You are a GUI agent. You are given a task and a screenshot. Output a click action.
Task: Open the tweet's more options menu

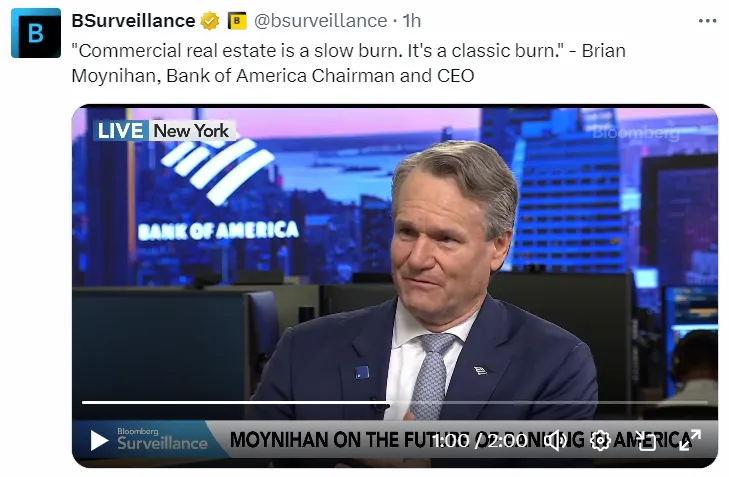click(707, 20)
